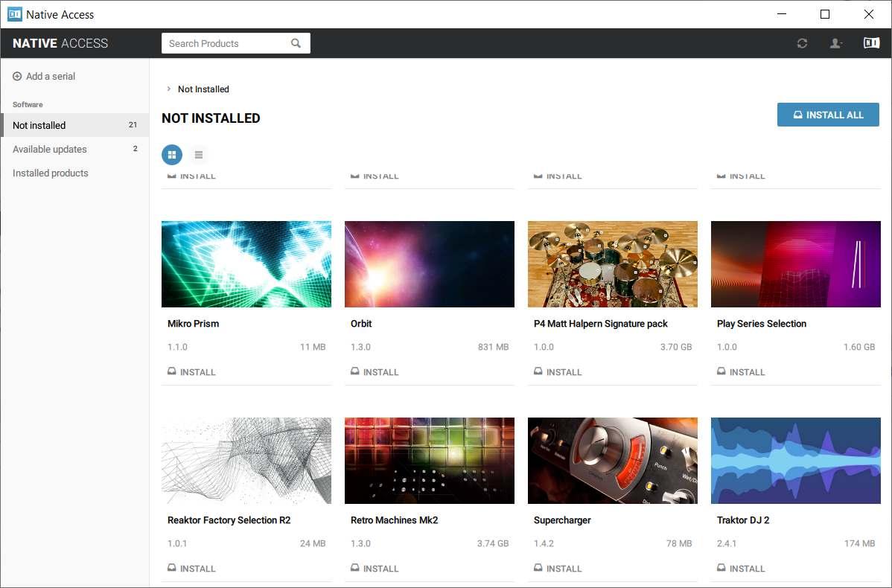Click the Orbit artwork thumbnail

pos(430,264)
